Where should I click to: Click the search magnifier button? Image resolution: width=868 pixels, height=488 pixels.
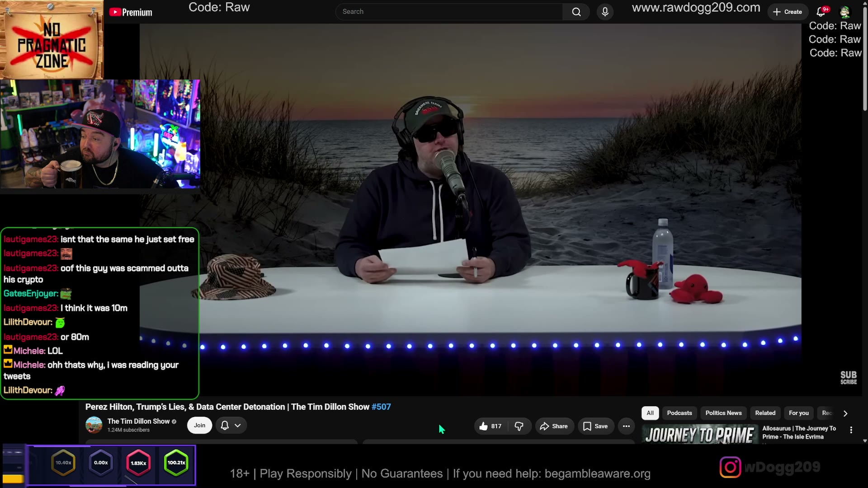pos(576,12)
